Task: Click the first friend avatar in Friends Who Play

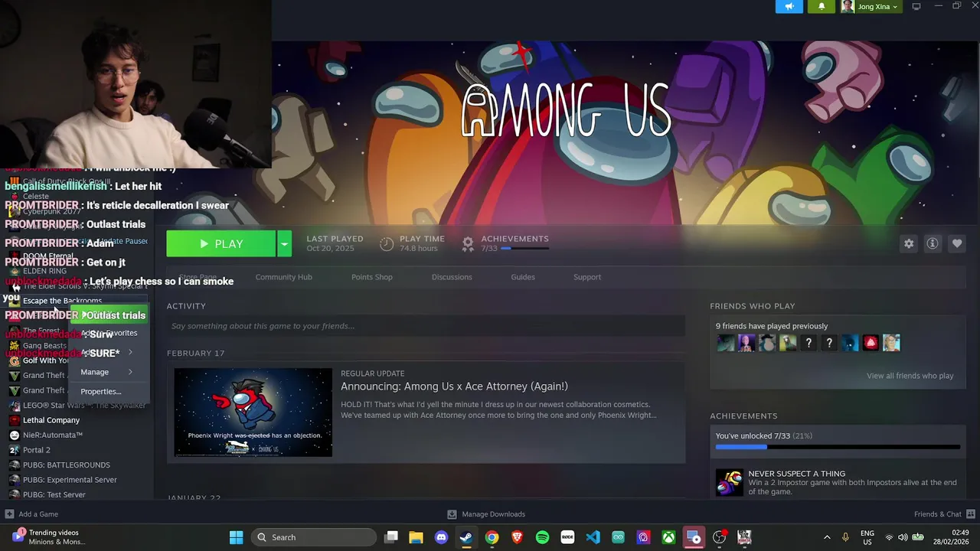Action: pos(726,343)
